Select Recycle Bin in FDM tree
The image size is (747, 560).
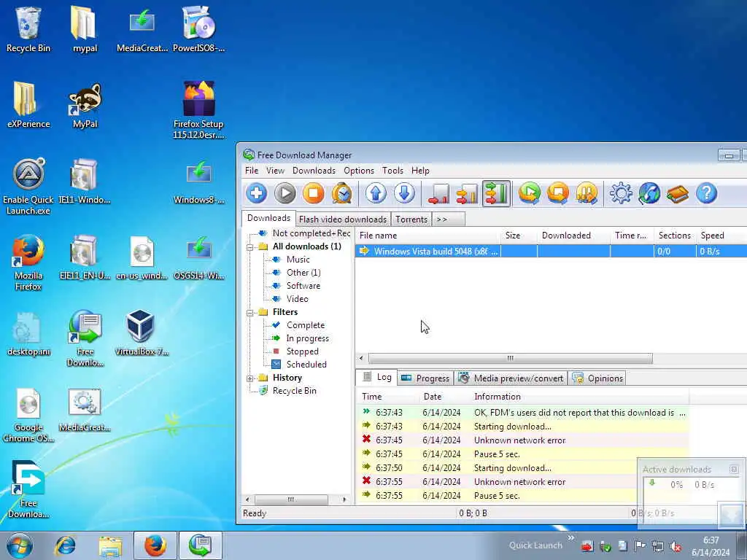click(x=294, y=391)
